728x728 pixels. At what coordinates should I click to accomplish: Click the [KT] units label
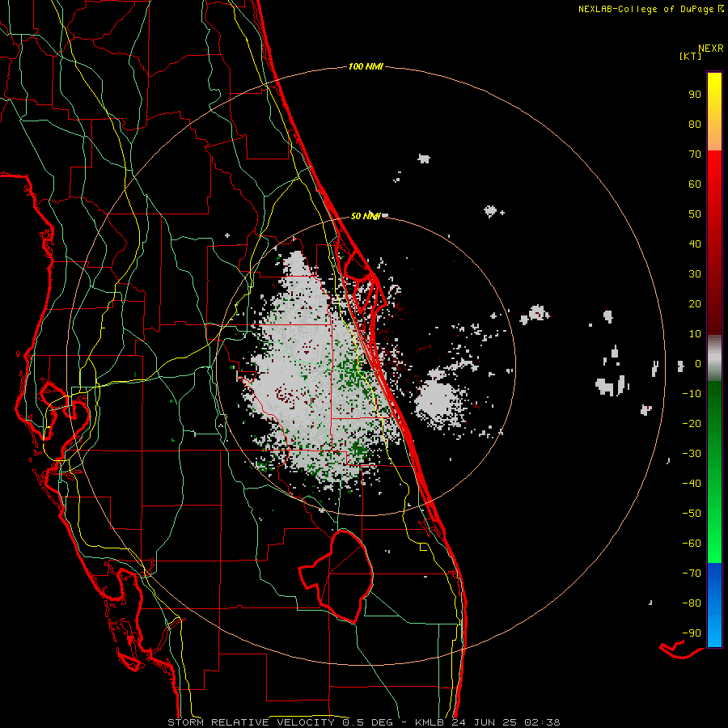coord(691,56)
